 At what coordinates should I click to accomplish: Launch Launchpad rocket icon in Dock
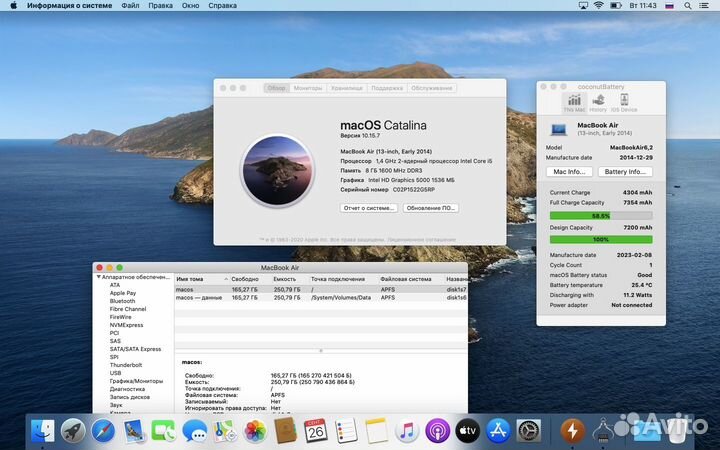(x=73, y=431)
